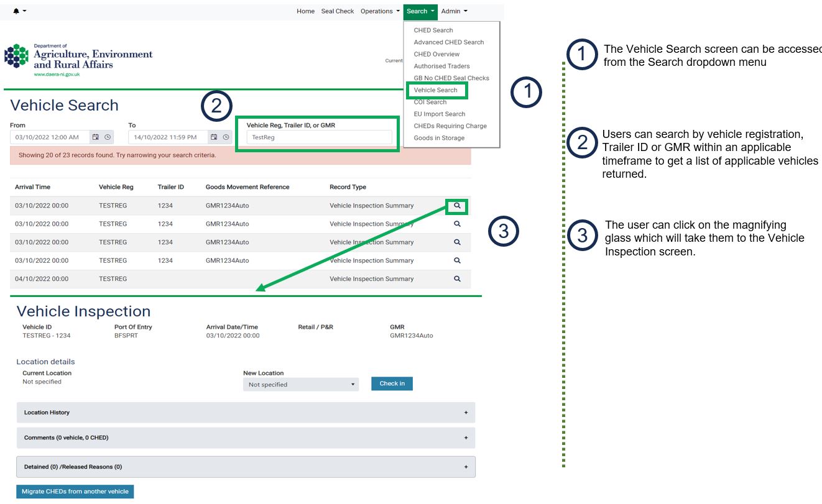The width and height of the screenshot is (822, 504).
Task: Select Vehicle Search from Search menu
Action: pos(436,90)
